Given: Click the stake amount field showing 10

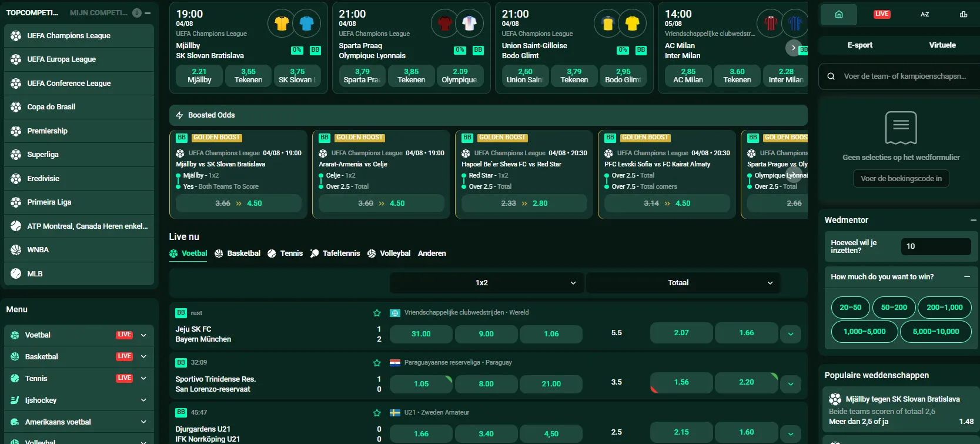Looking at the screenshot, I should [x=935, y=246].
